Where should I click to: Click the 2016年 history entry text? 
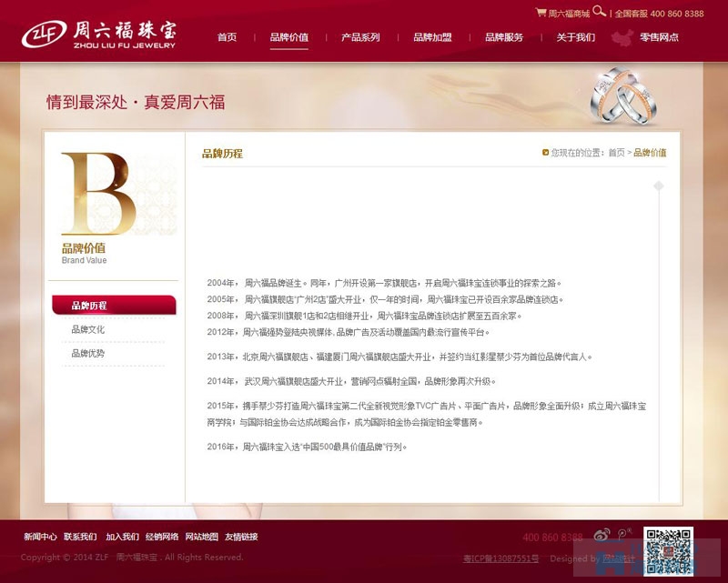coord(307,447)
